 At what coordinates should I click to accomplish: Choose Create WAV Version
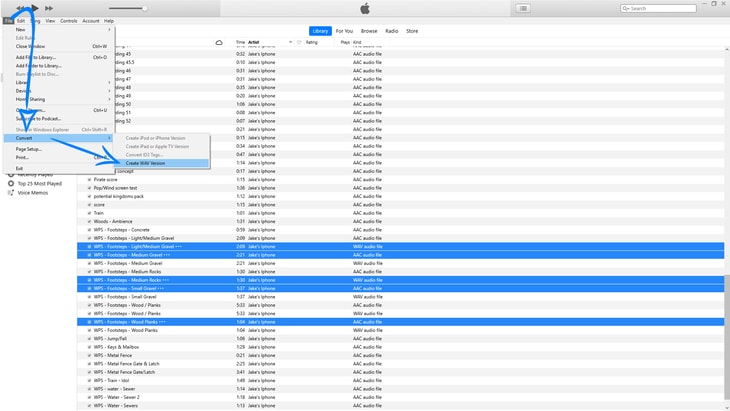[x=162, y=163]
